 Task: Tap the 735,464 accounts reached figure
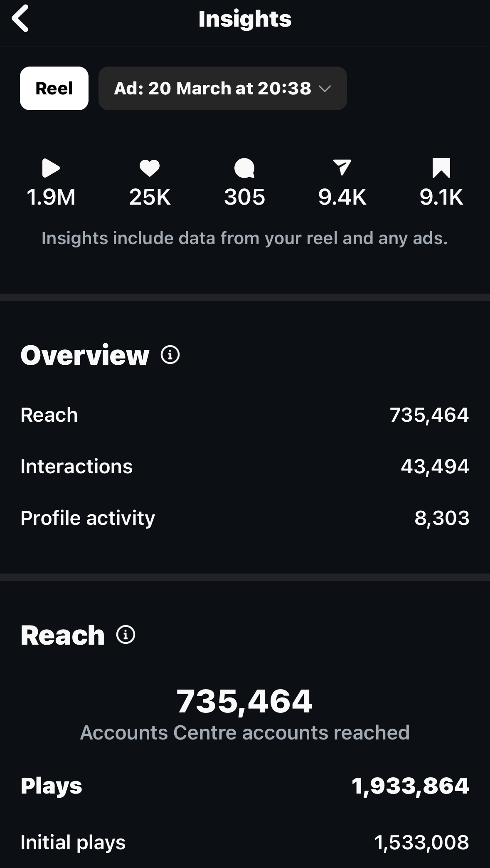point(244,702)
